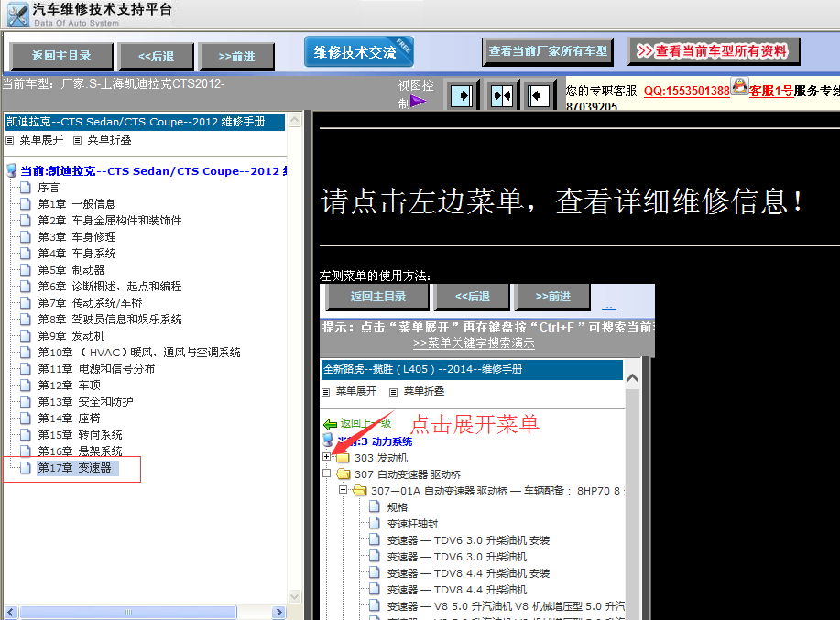Click the computer icon beside 当前:凯迪拉克
This screenshot has height=620, width=840.
(11, 170)
